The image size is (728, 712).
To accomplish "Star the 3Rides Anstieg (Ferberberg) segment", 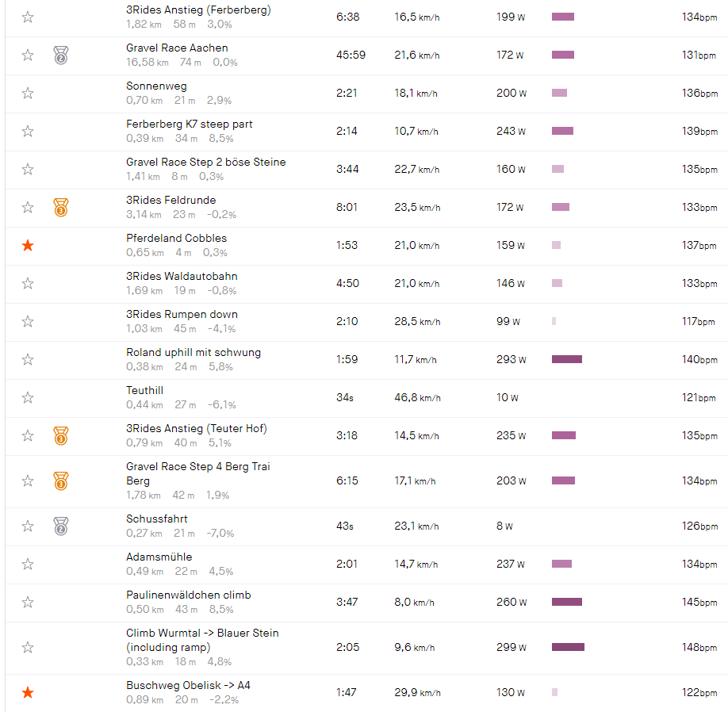I will [28, 17].
